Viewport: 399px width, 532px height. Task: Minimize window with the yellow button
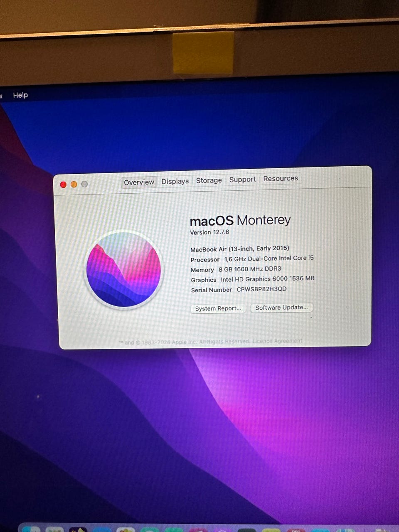click(x=74, y=184)
